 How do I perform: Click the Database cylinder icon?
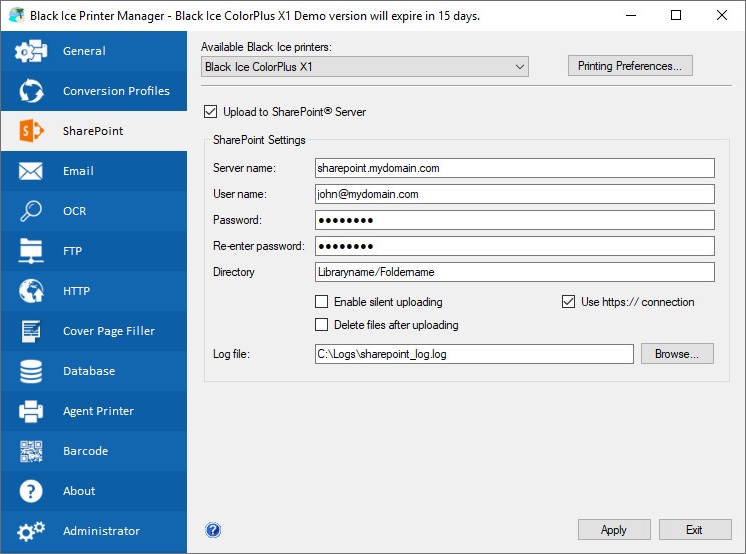(x=31, y=371)
